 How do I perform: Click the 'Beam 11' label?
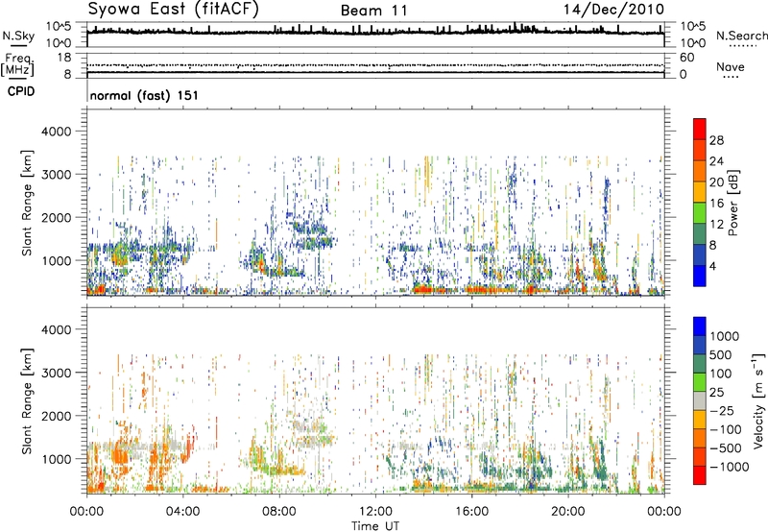[x=373, y=11]
